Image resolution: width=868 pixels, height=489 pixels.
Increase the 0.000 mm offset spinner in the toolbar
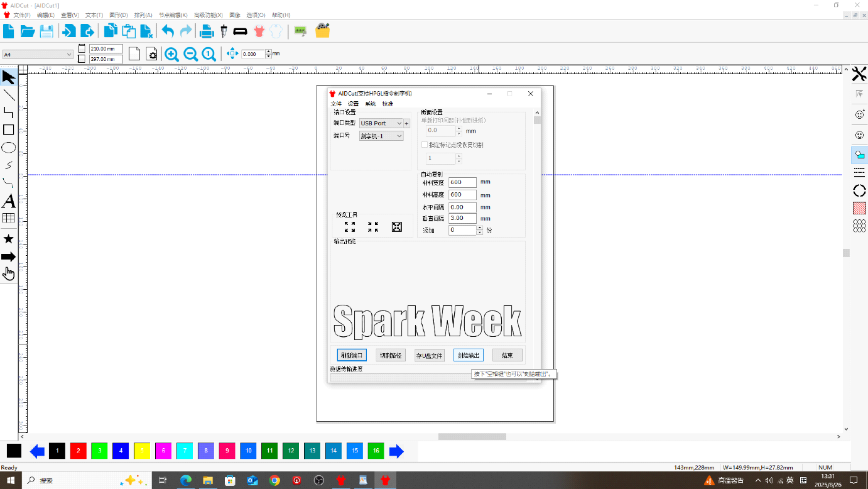(269, 52)
